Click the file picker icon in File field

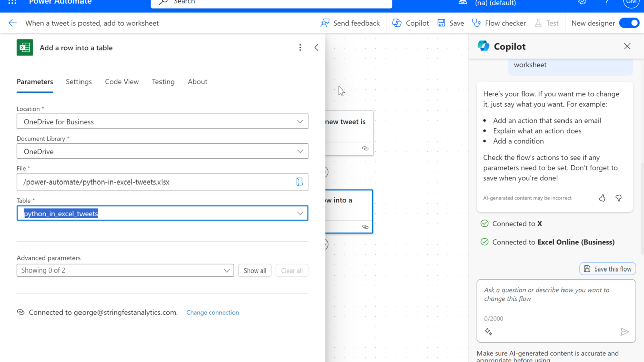point(299,182)
